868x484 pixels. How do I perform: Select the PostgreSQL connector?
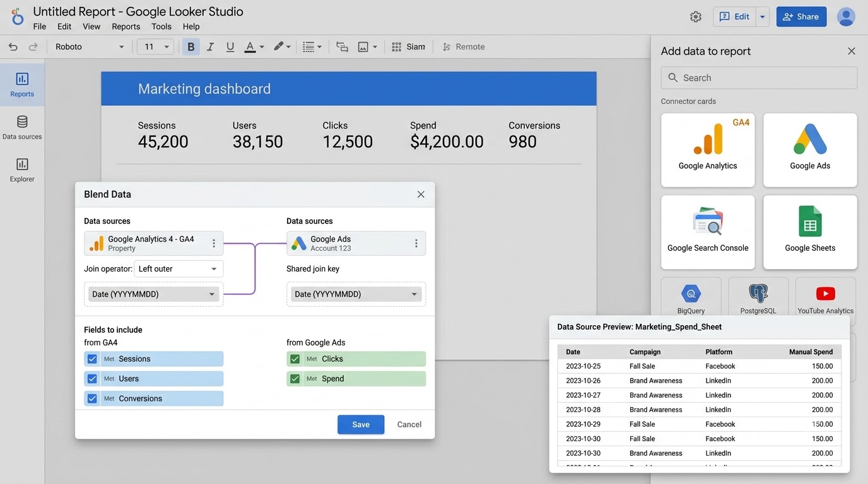click(758, 298)
